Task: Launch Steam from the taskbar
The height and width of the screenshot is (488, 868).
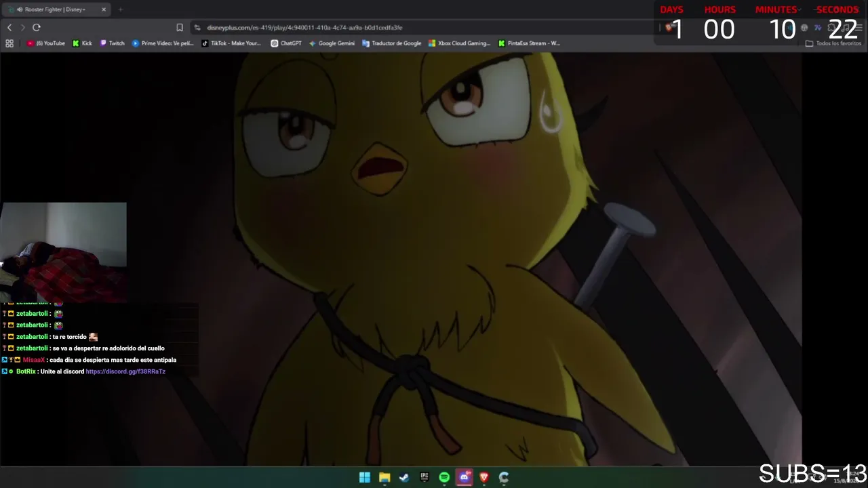Action: coord(404,477)
